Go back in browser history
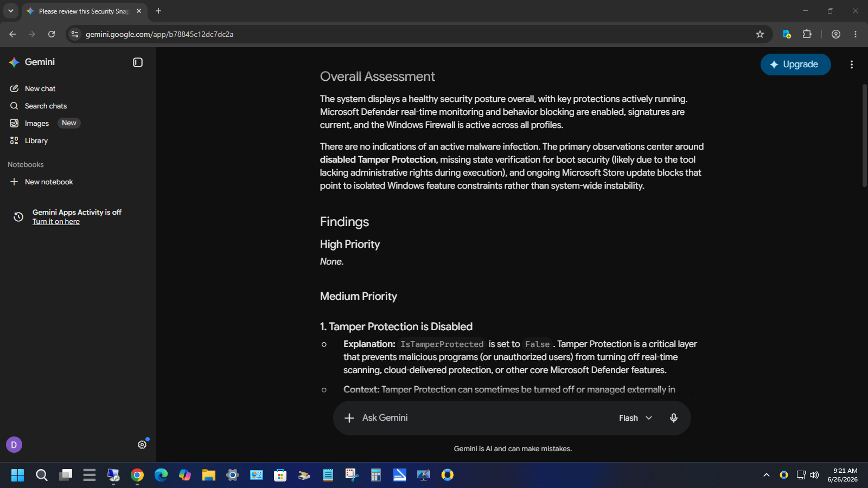This screenshot has height=488, width=868. [x=12, y=34]
